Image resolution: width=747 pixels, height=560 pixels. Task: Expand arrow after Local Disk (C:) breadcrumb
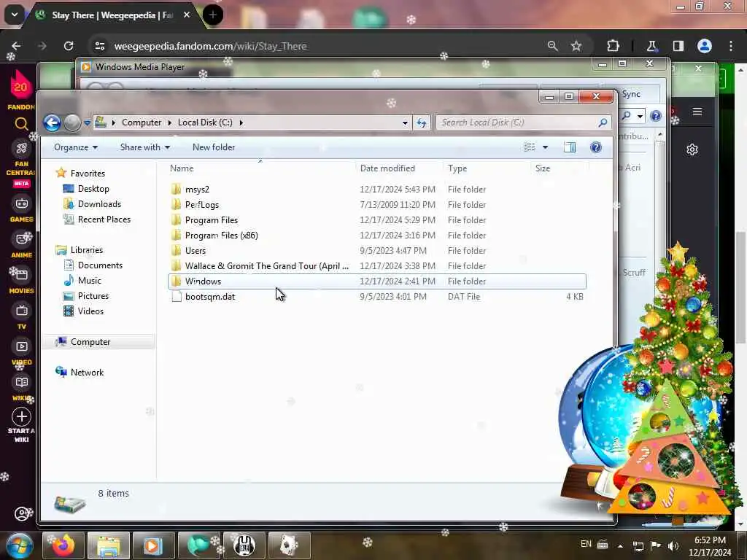pyautogui.click(x=241, y=122)
